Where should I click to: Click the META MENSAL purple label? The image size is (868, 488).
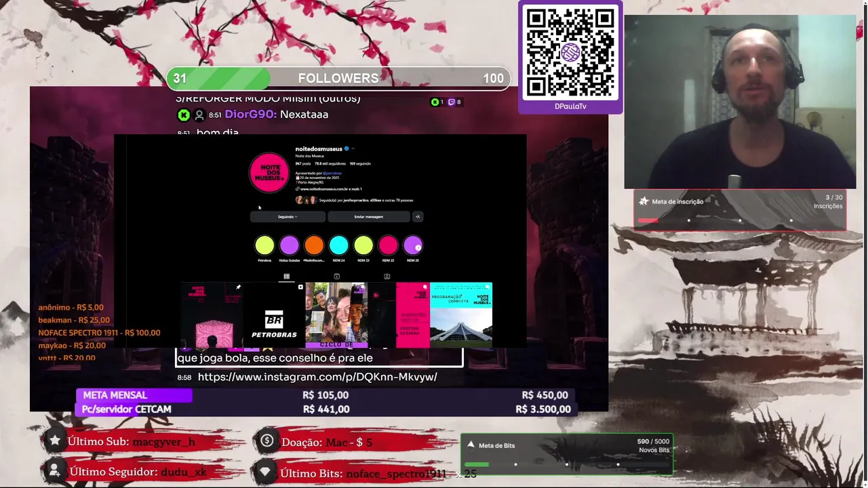coord(134,395)
